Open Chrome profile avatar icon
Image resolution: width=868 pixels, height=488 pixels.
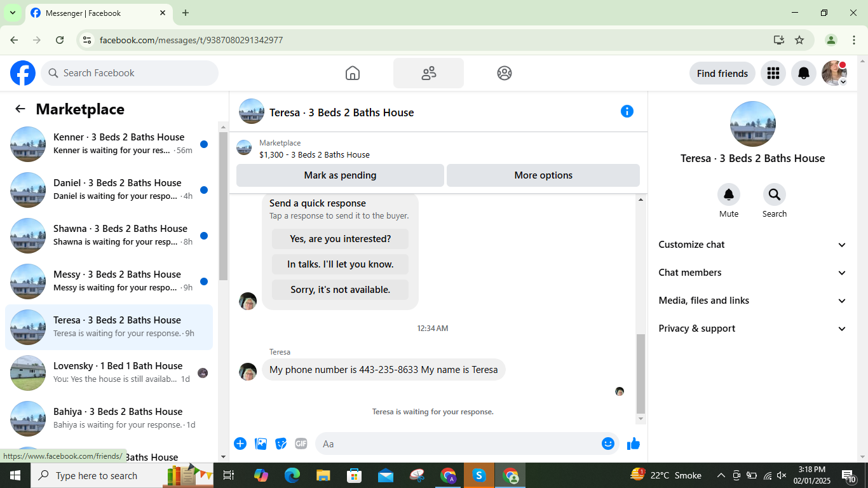click(831, 40)
